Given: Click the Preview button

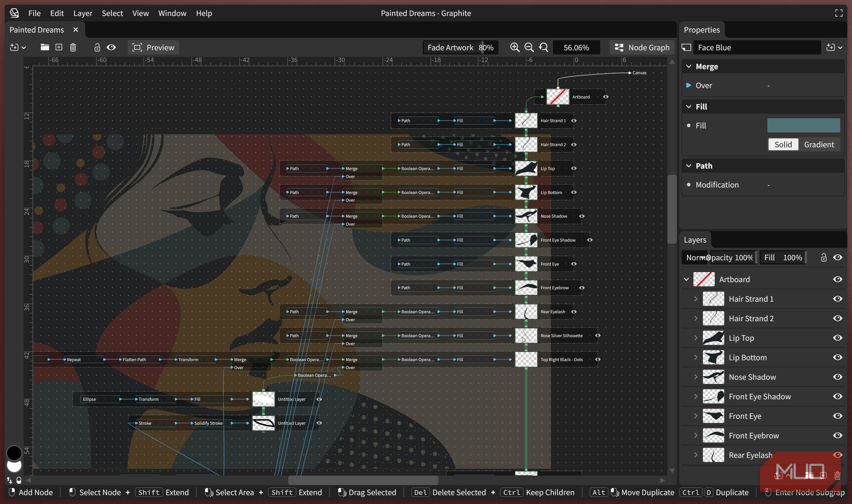Looking at the screenshot, I should [153, 47].
